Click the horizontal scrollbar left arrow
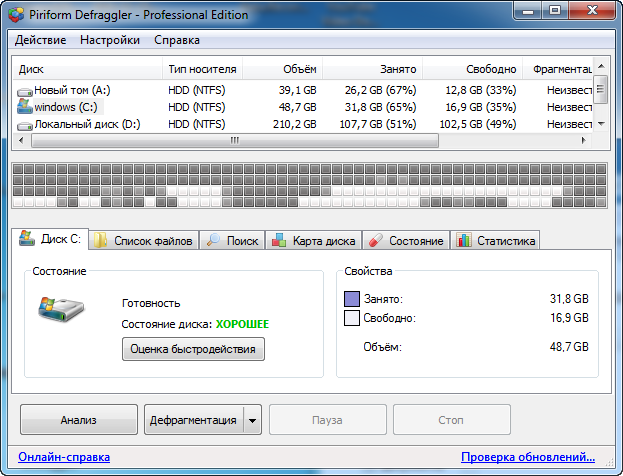The width and height of the screenshot is (623, 476). pyautogui.click(x=21, y=140)
